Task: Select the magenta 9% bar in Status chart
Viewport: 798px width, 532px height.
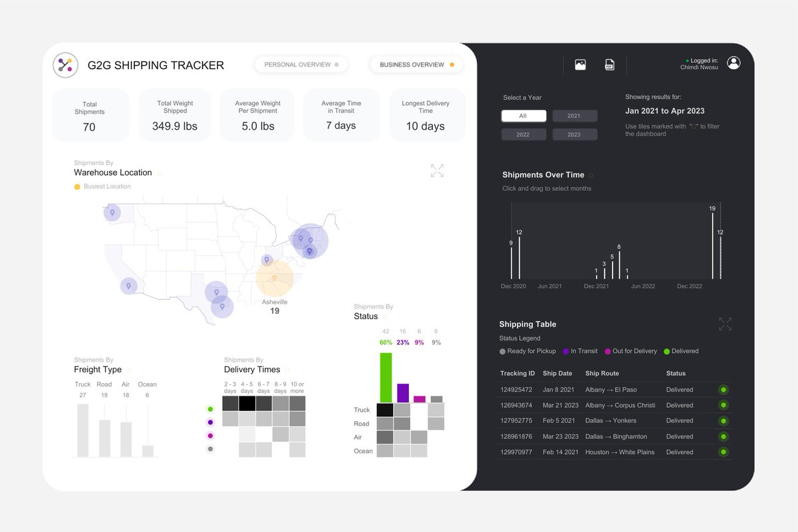Action: [x=420, y=399]
